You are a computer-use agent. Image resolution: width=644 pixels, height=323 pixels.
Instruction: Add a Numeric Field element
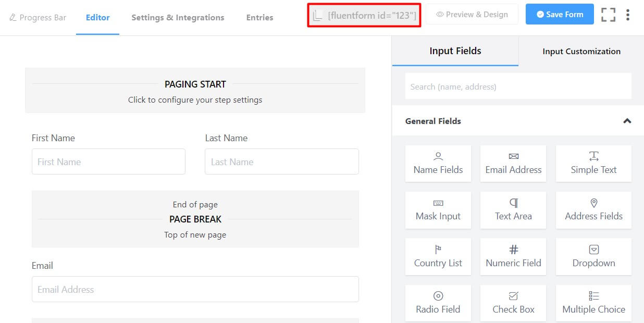pyautogui.click(x=513, y=256)
